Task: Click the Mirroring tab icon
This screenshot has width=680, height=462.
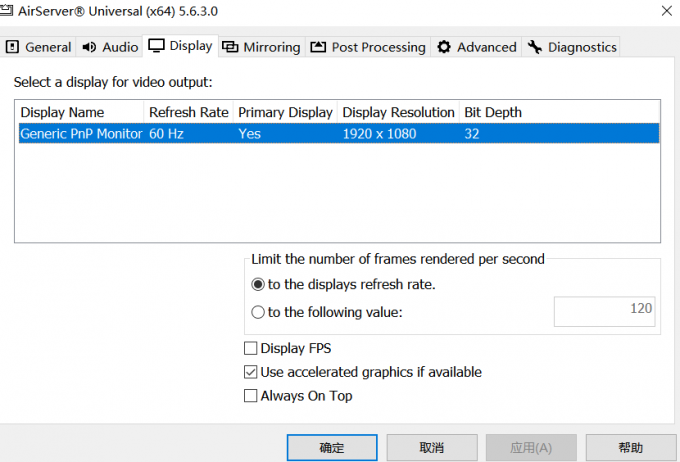Action: 230,47
